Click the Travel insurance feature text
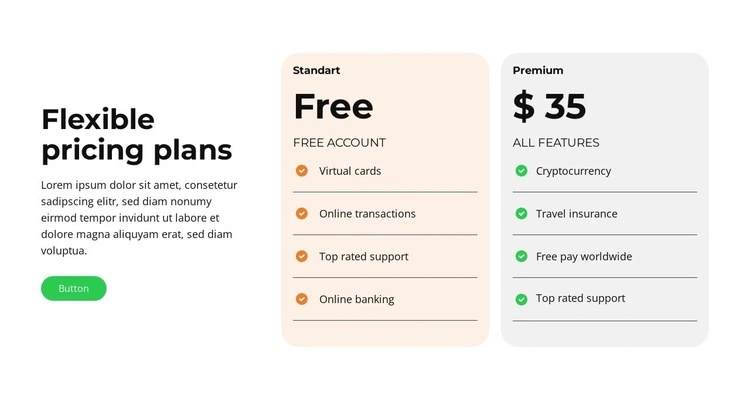Viewport: 750px width, 404px height. 576,214
